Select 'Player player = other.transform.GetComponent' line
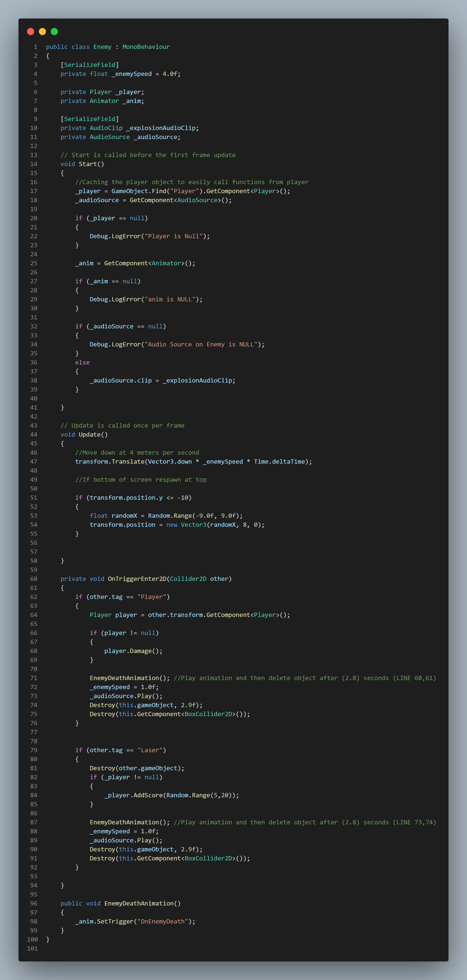The width and height of the screenshot is (467, 980). tap(190, 615)
